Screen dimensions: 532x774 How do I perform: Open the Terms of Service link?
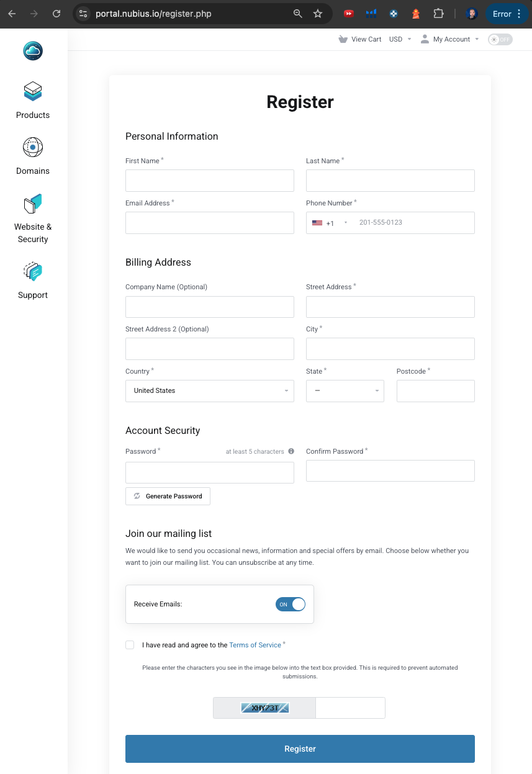click(x=255, y=645)
